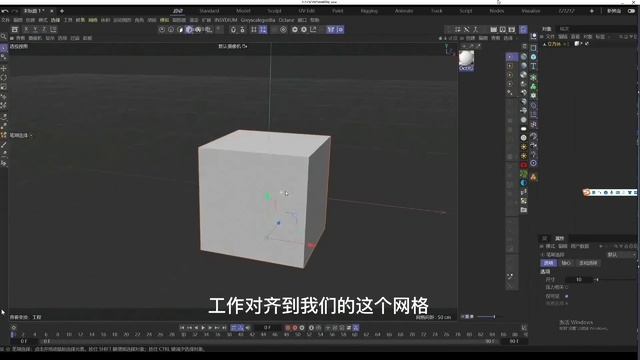
Task: Open the timeline settings gear icon
Action: point(13,327)
